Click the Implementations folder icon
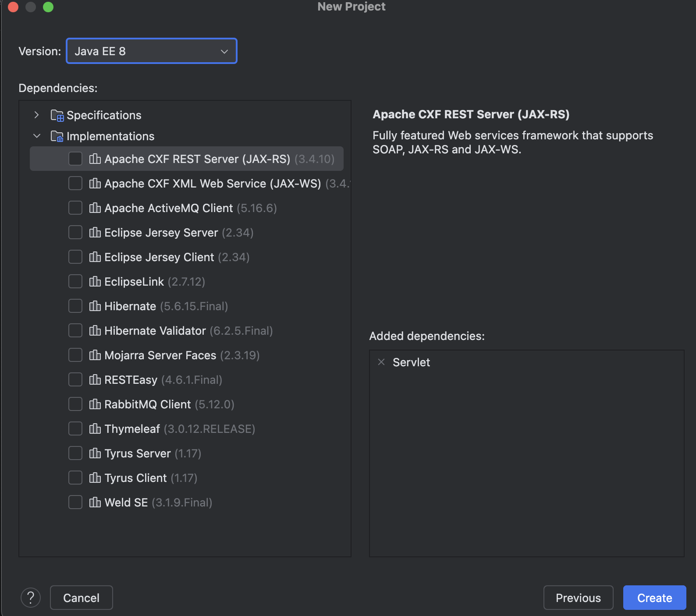This screenshot has width=696, height=616. 57,136
